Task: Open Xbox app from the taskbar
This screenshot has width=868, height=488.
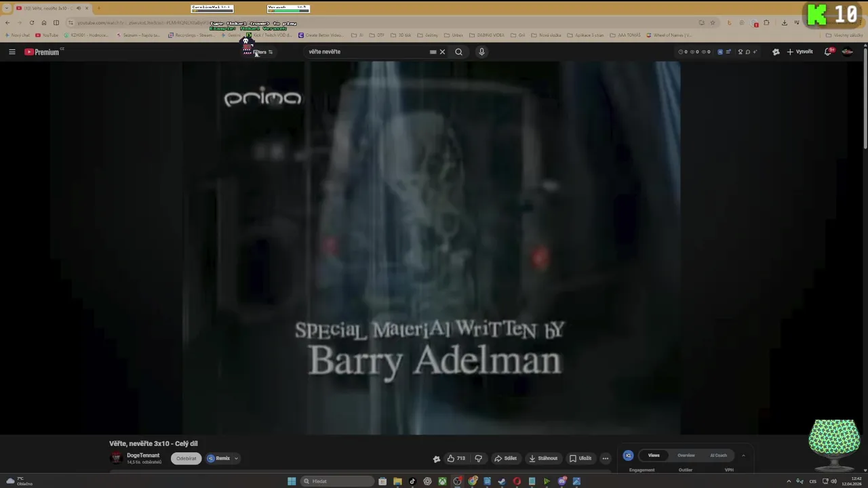Action: pyautogui.click(x=442, y=481)
